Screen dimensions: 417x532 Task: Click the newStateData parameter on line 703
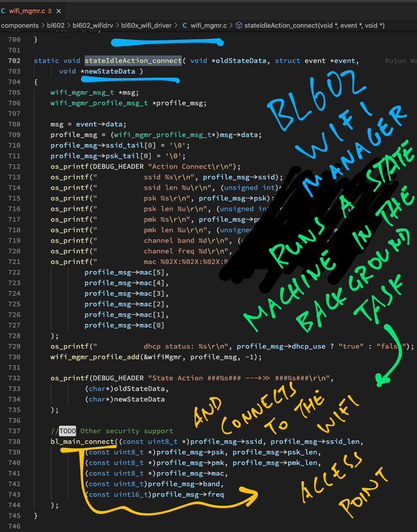[x=110, y=72]
